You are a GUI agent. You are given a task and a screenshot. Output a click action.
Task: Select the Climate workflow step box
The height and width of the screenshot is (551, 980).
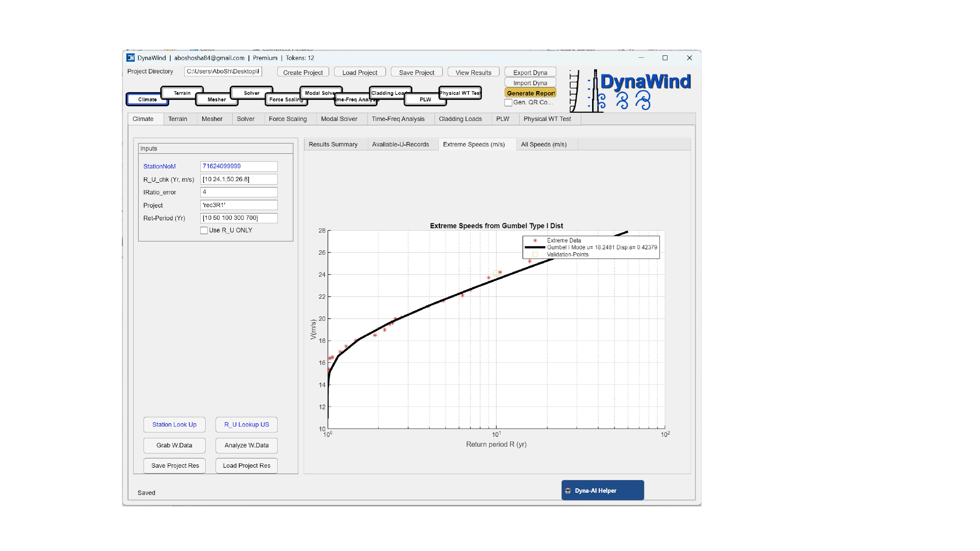tap(147, 99)
